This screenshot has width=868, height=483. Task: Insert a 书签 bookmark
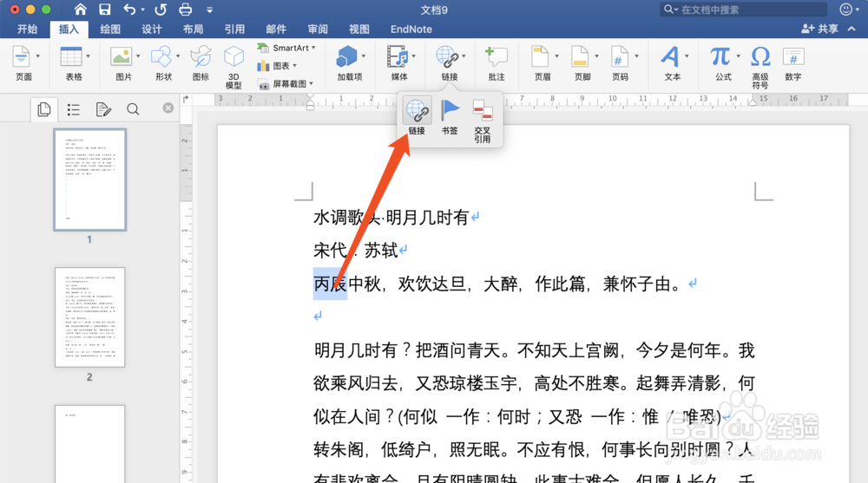pyautogui.click(x=450, y=117)
